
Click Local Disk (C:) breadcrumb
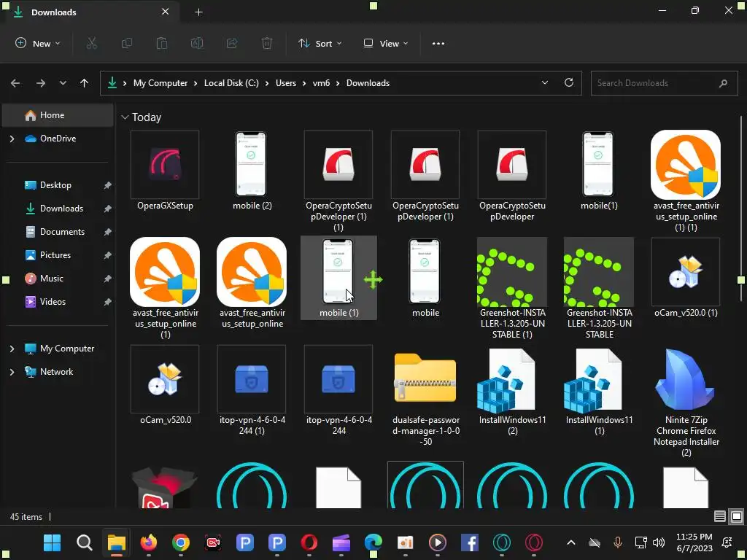pyautogui.click(x=231, y=83)
